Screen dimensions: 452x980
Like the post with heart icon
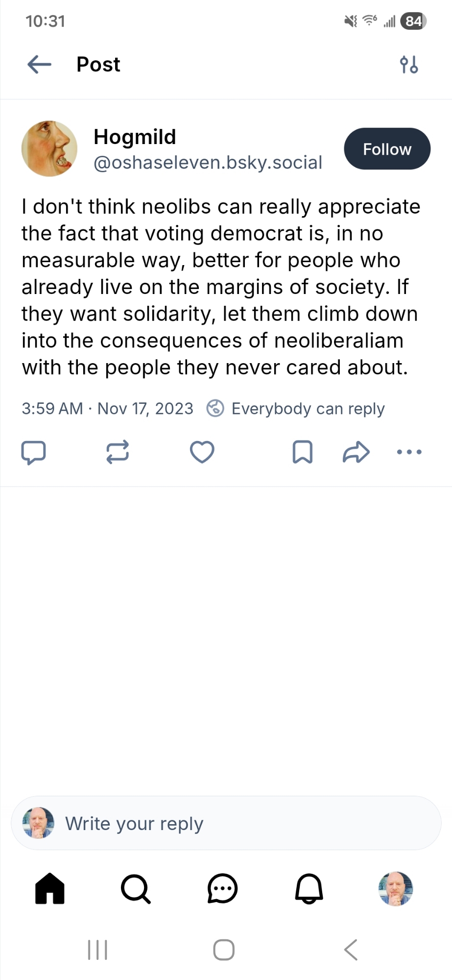[x=202, y=452]
